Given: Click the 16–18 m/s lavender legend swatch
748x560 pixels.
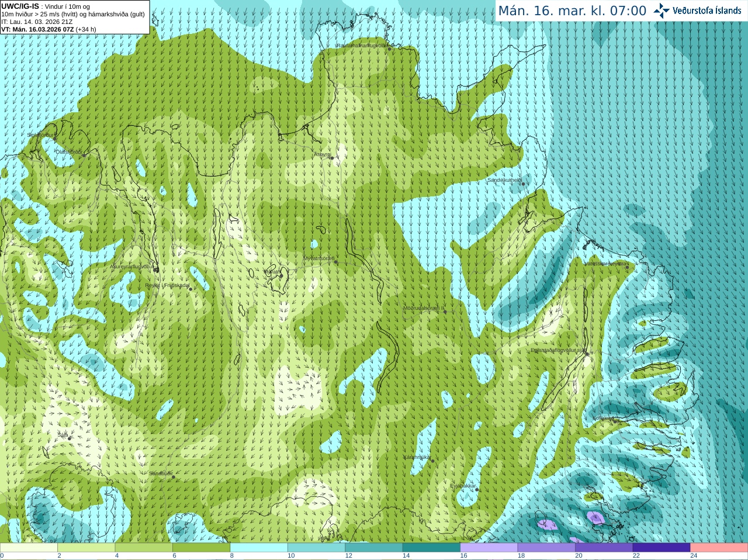Looking at the screenshot, I should 489,548.
